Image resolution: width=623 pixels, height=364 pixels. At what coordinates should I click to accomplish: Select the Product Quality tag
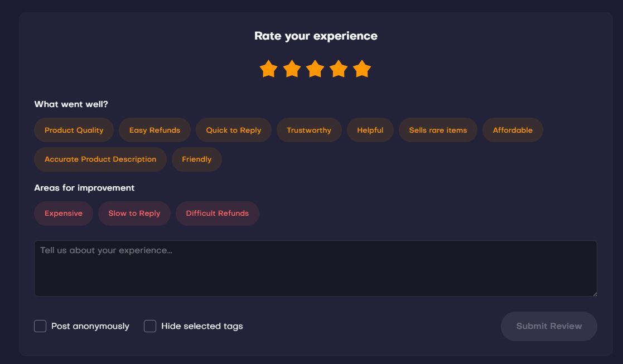pyautogui.click(x=74, y=130)
